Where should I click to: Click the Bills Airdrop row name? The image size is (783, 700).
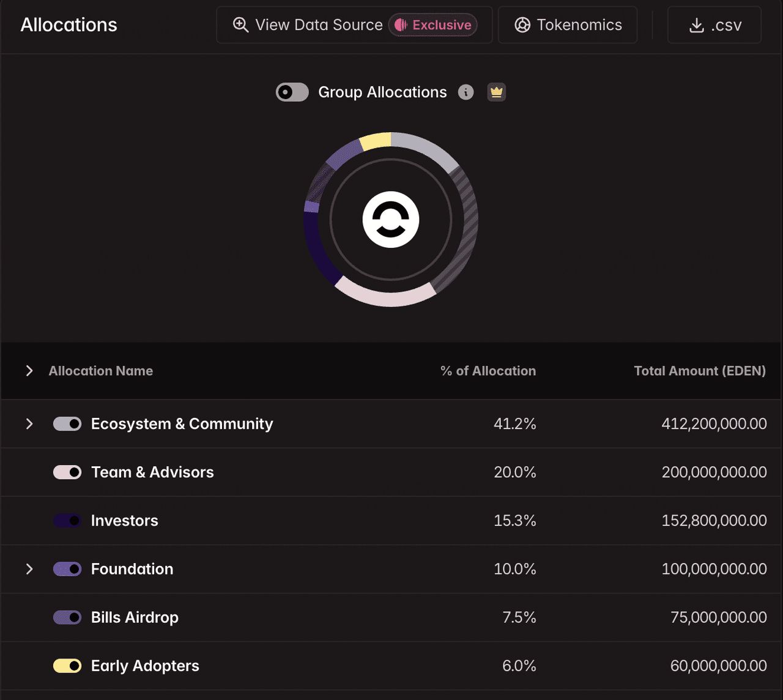point(135,617)
